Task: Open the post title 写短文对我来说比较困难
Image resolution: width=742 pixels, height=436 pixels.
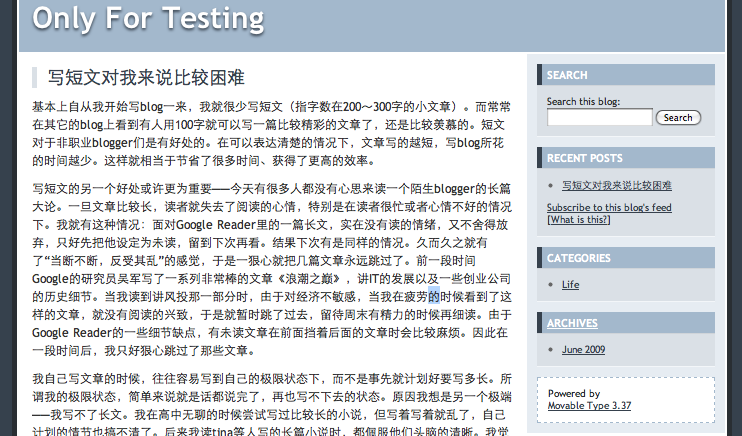Action: (146, 78)
